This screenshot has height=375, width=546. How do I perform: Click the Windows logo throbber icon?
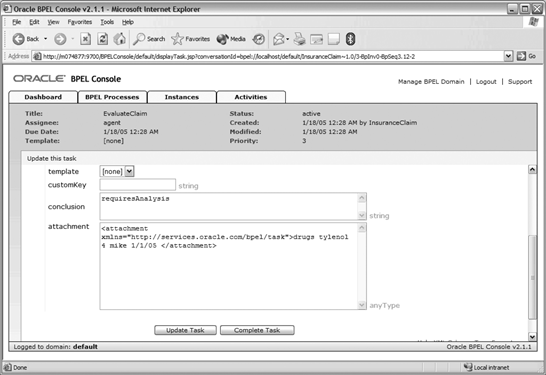coord(533,22)
